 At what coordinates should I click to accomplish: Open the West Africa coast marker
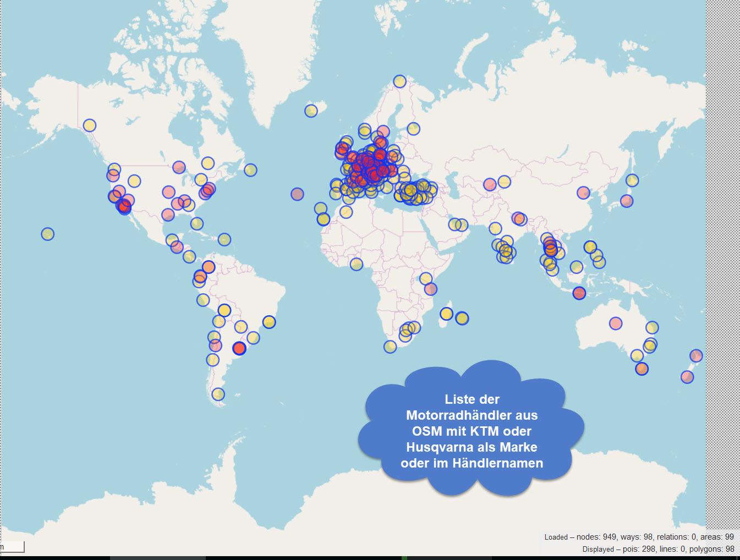pos(356,265)
